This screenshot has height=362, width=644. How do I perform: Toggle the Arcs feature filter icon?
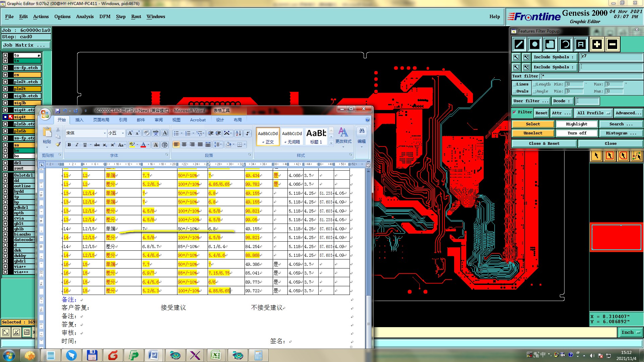click(x=566, y=44)
